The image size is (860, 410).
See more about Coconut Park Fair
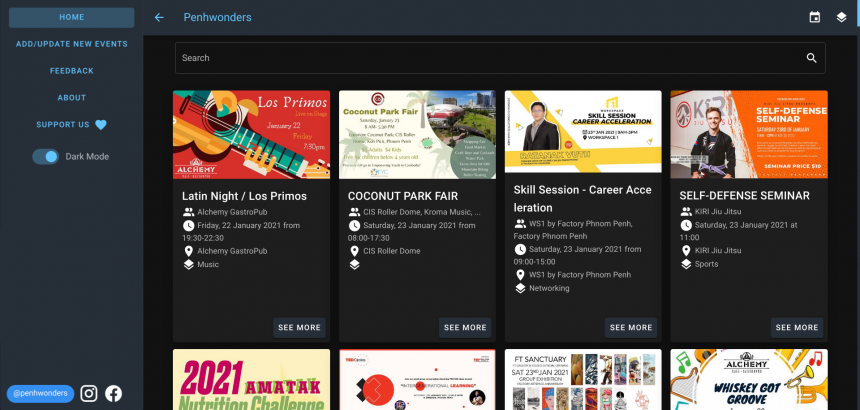pos(465,328)
